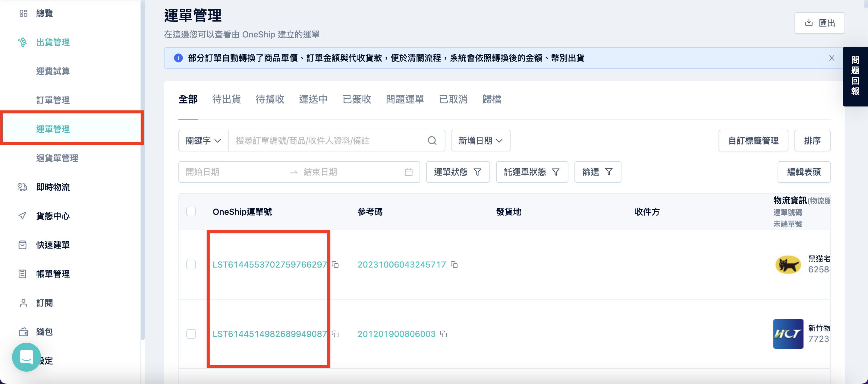Click the blue info icon in banner
868x384 pixels.
[178, 58]
